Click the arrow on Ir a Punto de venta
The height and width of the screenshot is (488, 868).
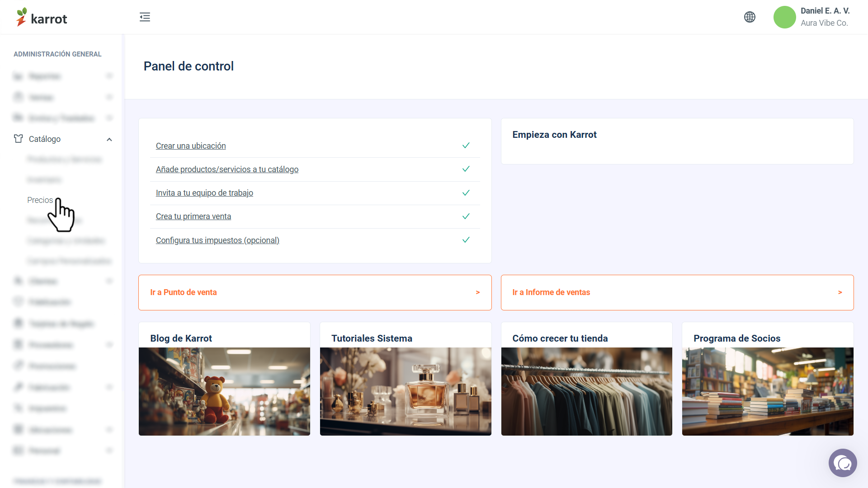478,292
